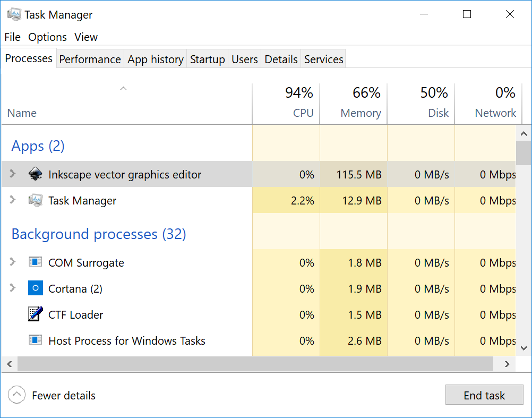The width and height of the screenshot is (532, 418).
Task: Click the vertical scrollbar up arrow
Action: point(524,134)
